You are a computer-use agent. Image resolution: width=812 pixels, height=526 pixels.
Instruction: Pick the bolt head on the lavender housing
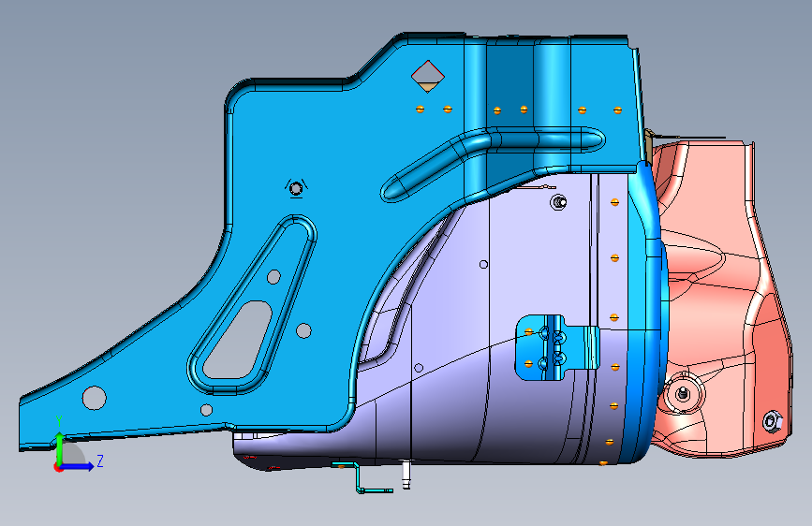558,202
